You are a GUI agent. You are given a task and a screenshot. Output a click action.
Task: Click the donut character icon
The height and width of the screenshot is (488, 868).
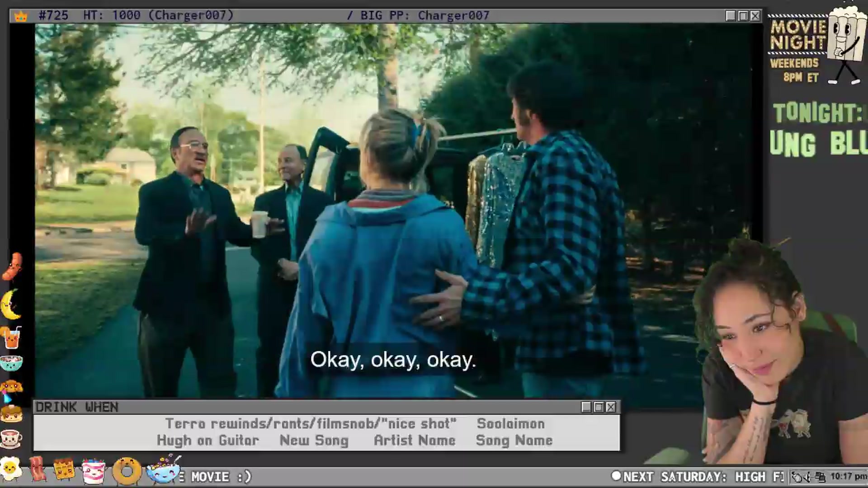(127, 472)
